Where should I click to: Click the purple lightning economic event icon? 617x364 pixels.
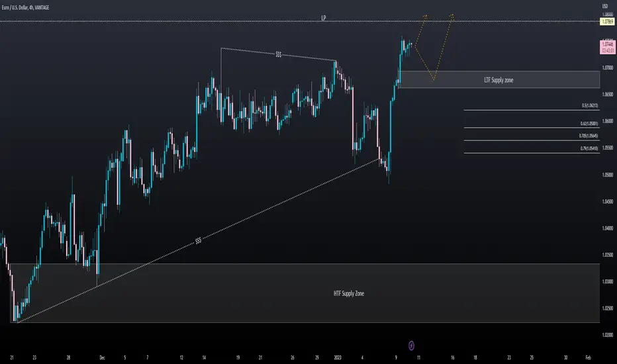411,345
